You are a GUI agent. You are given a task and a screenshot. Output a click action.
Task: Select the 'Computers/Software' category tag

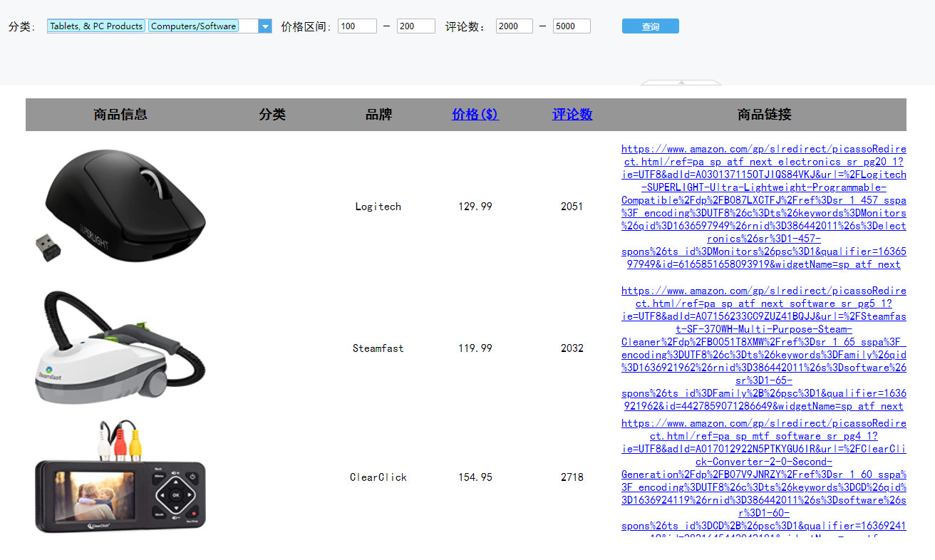tap(193, 26)
